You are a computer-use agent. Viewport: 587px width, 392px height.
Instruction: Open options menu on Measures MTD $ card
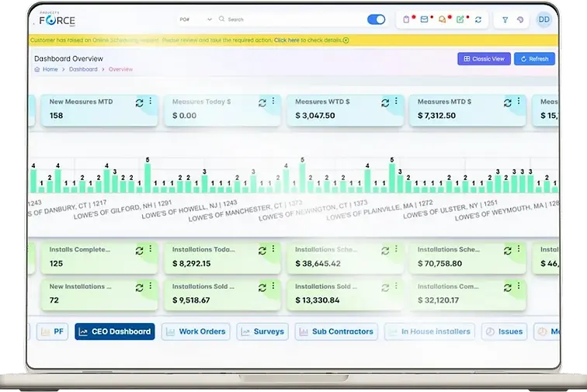(x=519, y=101)
